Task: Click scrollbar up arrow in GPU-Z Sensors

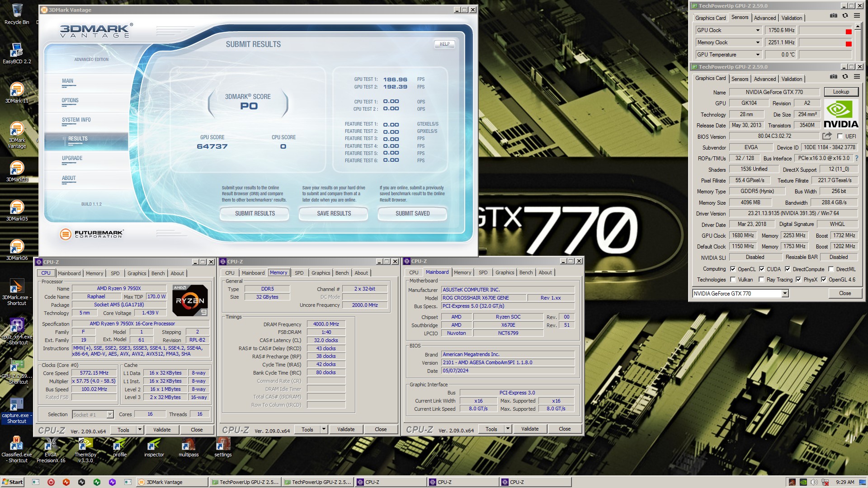Action: coord(858,27)
